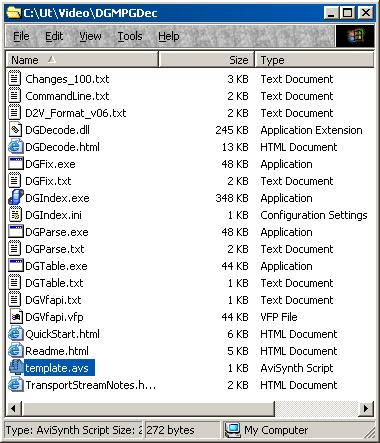Viewport: 380px width, 443px height.
Task: Click the DGFix.txt file icon
Action: point(15,181)
